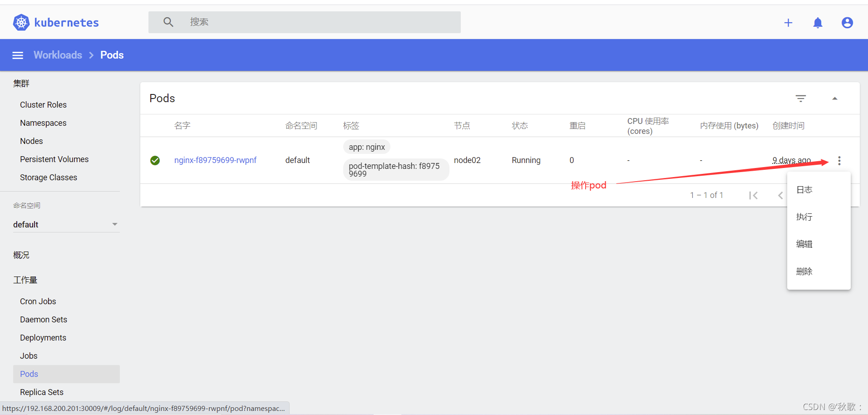The image size is (868, 415).
Task: Click the 1 – 1 of 1 pagination text
Action: (706, 195)
